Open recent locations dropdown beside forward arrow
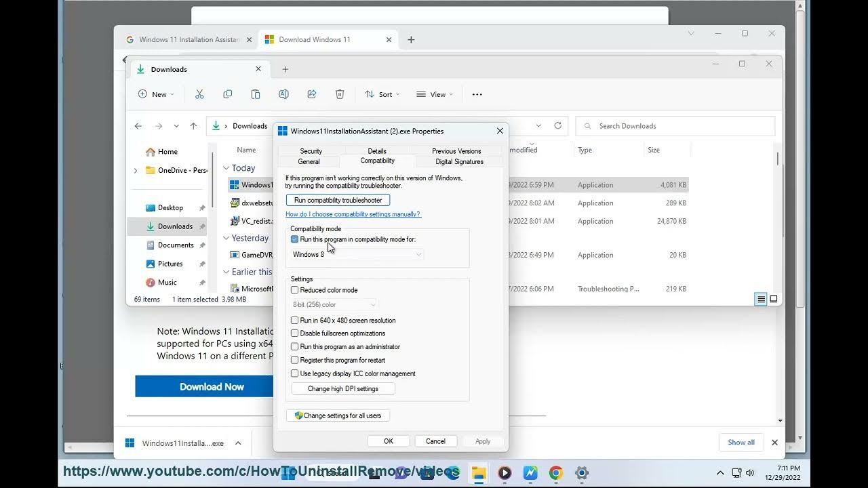This screenshot has height=488, width=868. 176,126
